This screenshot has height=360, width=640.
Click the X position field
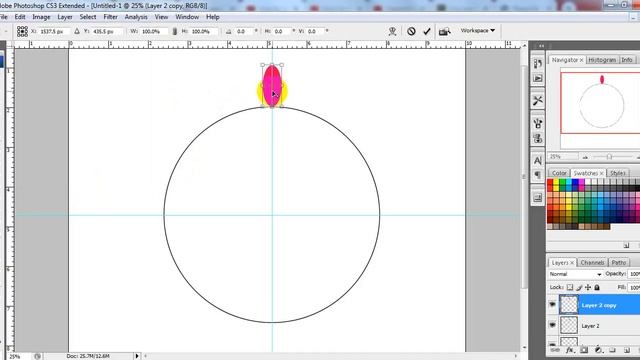(55, 31)
